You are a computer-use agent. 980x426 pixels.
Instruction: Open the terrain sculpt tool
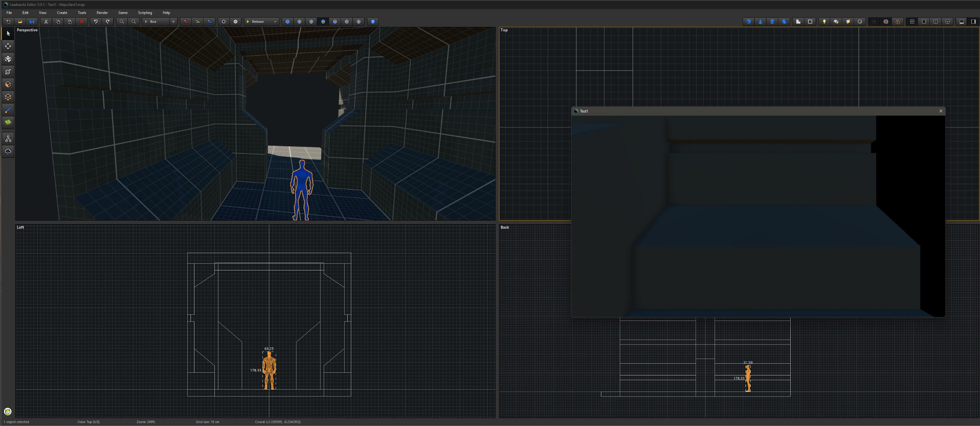pyautogui.click(x=8, y=122)
